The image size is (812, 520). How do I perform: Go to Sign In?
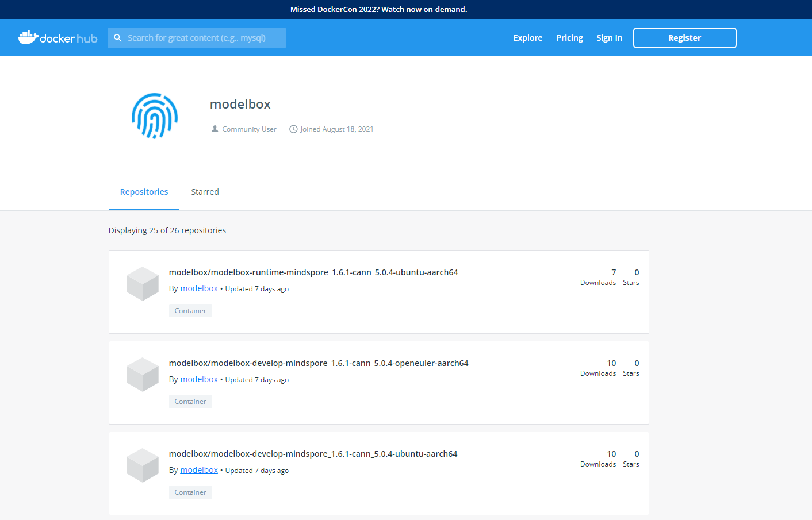click(x=610, y=38)
